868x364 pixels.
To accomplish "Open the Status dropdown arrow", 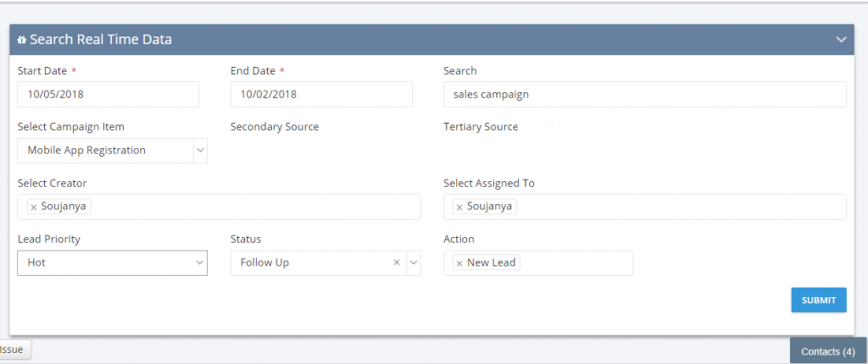I will 414,262.
